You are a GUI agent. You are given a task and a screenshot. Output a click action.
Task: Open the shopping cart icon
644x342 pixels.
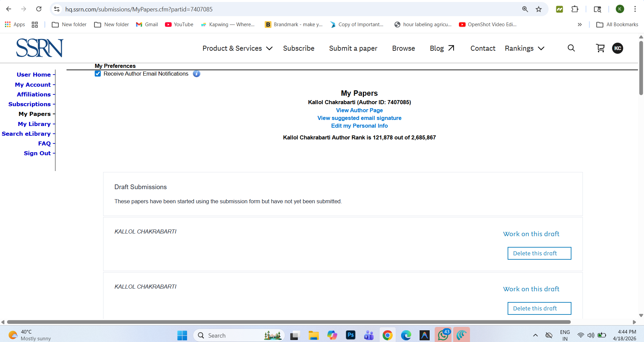pos(600,48)
